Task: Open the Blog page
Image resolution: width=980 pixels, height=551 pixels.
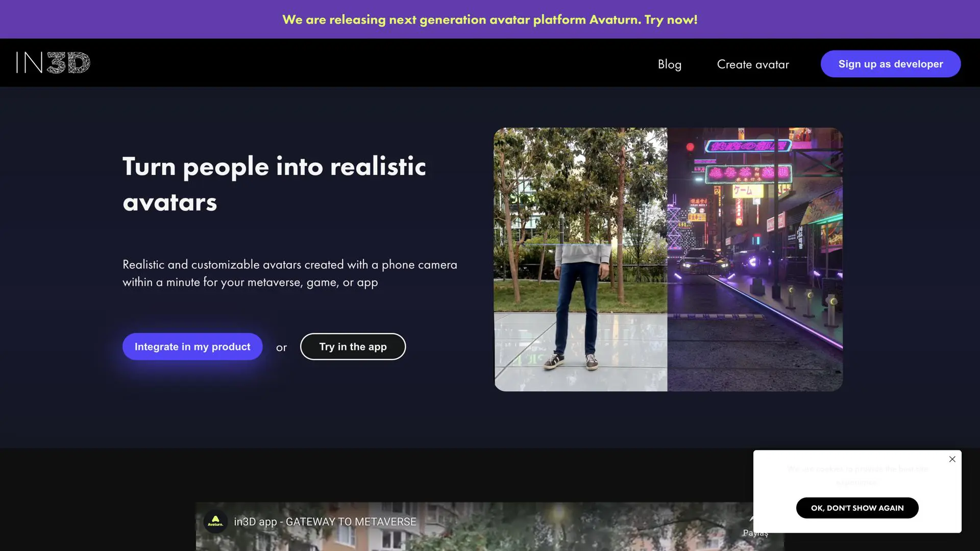Action: point(669,64)
